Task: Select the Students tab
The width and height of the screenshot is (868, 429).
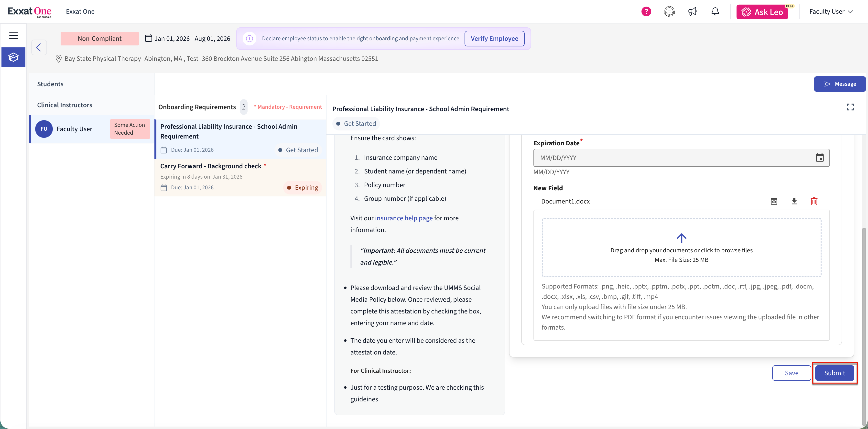Action: pos(50,84)
